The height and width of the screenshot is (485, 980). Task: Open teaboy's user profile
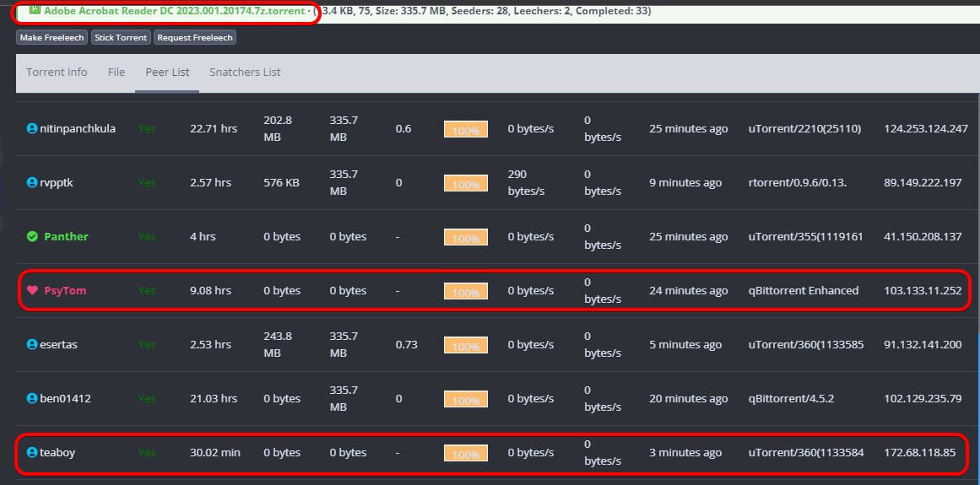pyautogui.click(x=57, y=452)
